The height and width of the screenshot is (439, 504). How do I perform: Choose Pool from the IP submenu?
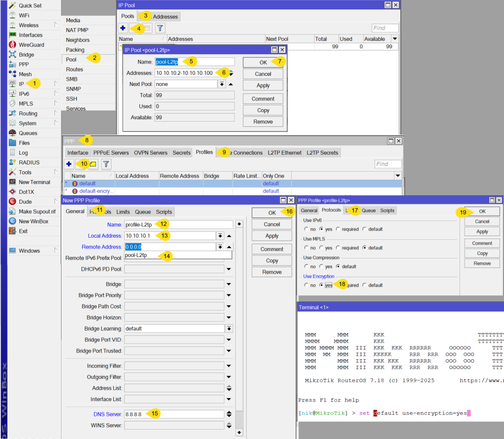click(x=72, y=60)
